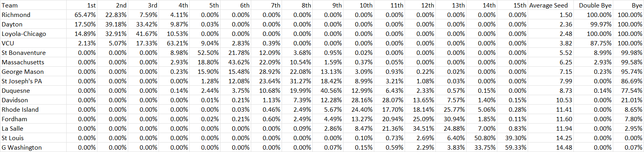Select the 10th column header cell
644x152 pixels.
pos(358,5)
